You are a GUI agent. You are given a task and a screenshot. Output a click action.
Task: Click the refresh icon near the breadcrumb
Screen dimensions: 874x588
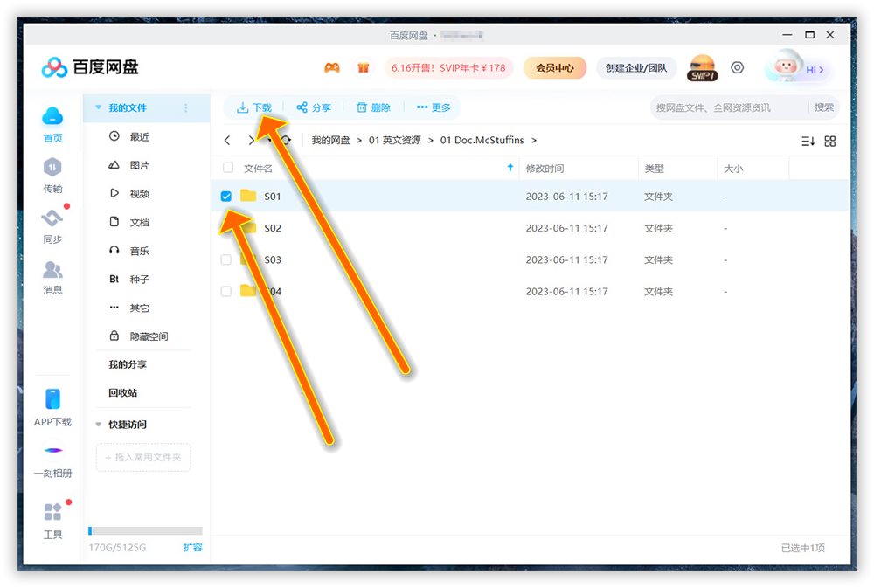point(288,140)
